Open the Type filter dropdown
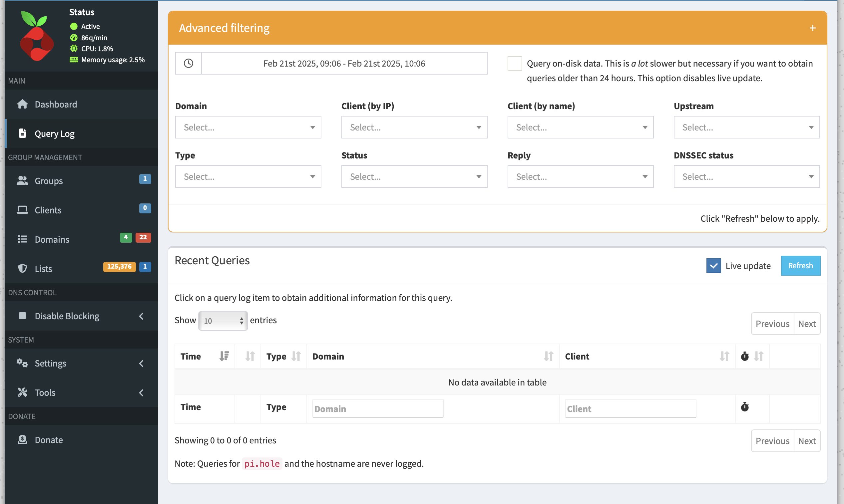Screen dimensions: 844x504 coord(248,176)
